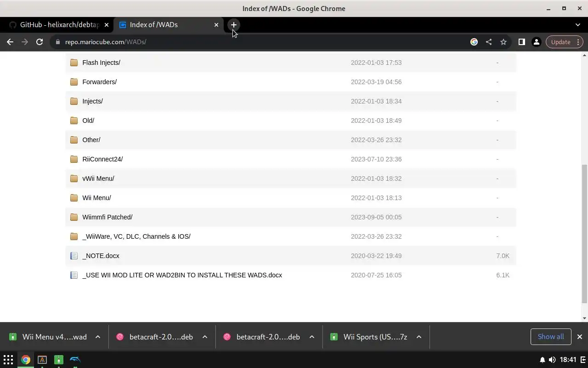Viewport: 588px width, 368px height.
Task: Click the 7.0K file size
Action: (503, 256)
